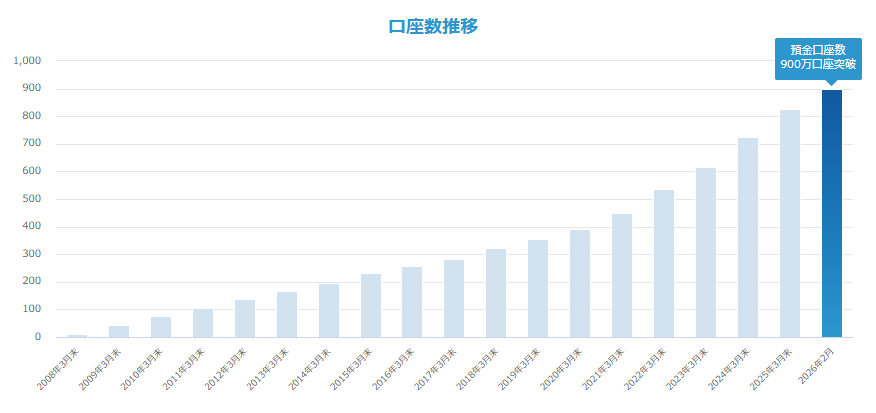Viewport: 876px width, 413px height.
Task: Click the 400 y-axis value
Action: coord(34,227)
